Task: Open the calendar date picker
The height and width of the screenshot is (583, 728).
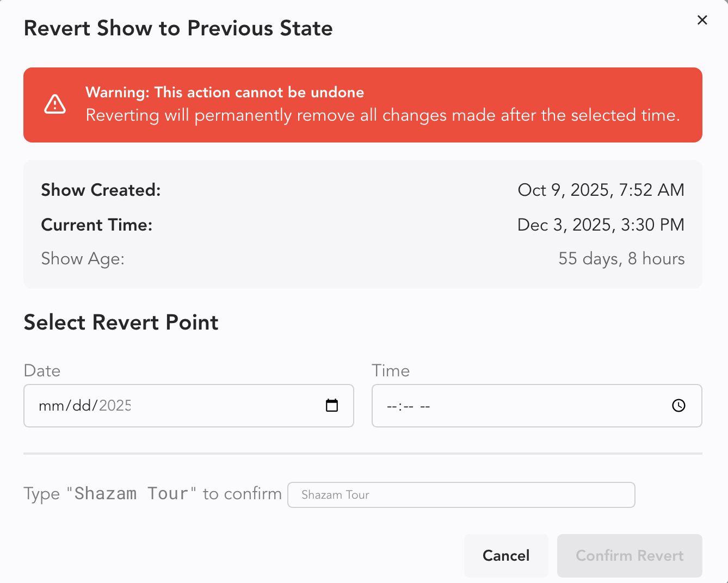Action: coord(332,406)
